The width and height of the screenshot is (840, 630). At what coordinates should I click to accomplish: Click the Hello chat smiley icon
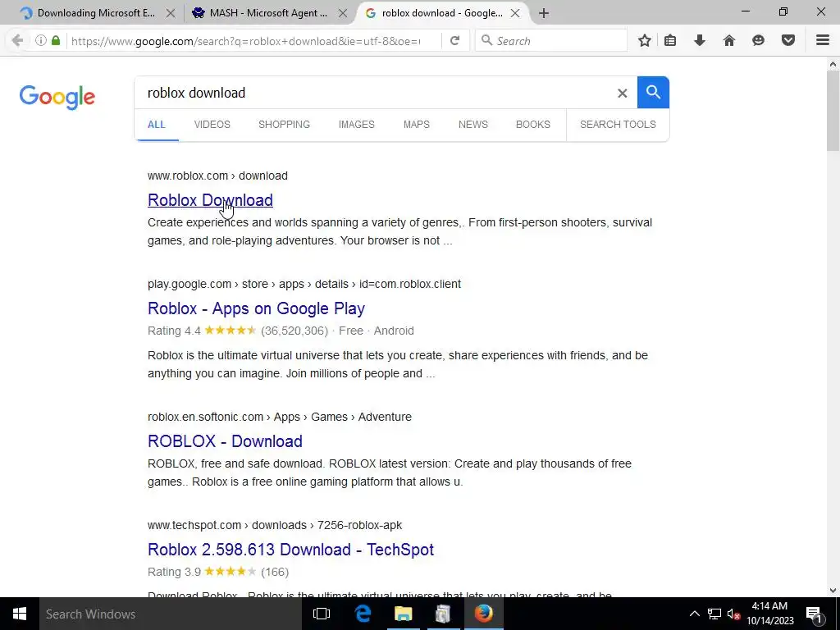click(x=758, y=41)
